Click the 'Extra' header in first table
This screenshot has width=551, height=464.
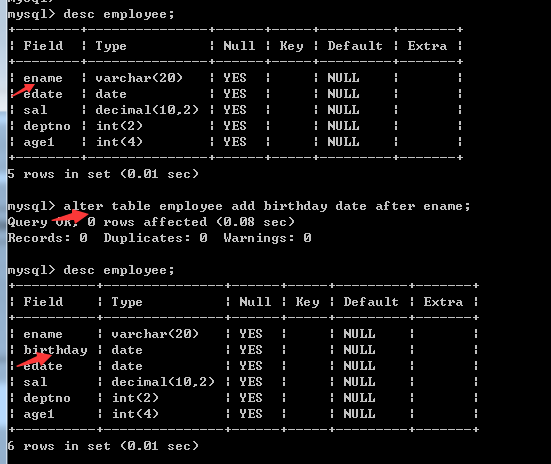427,46
